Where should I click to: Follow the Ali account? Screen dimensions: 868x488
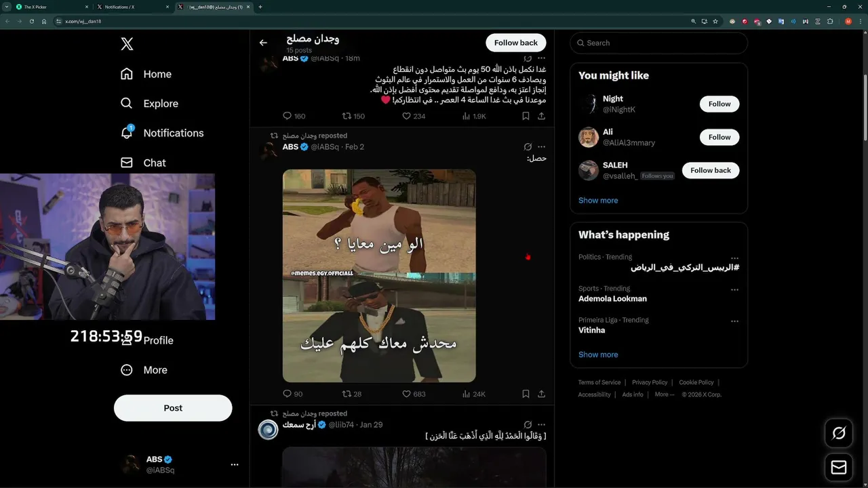pyautogui.click(x=719, y=137)
